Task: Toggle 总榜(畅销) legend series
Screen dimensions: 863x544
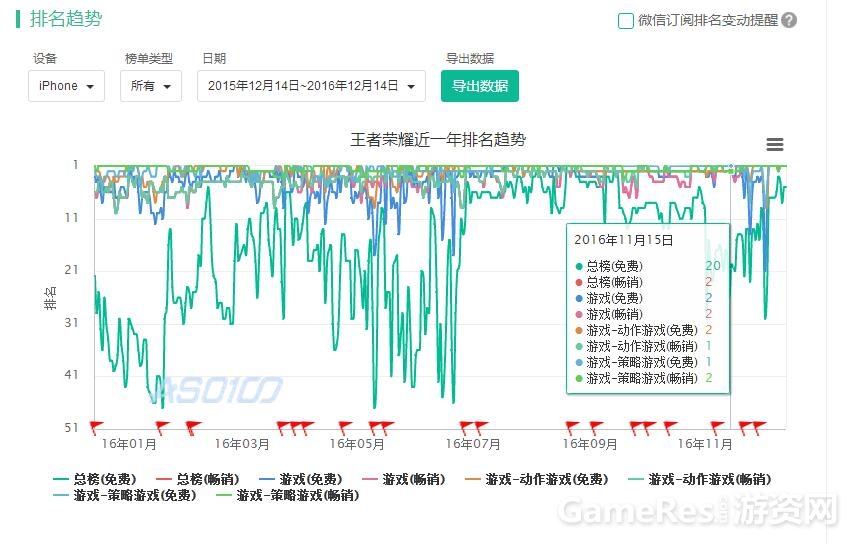Action: coord(198,479)
